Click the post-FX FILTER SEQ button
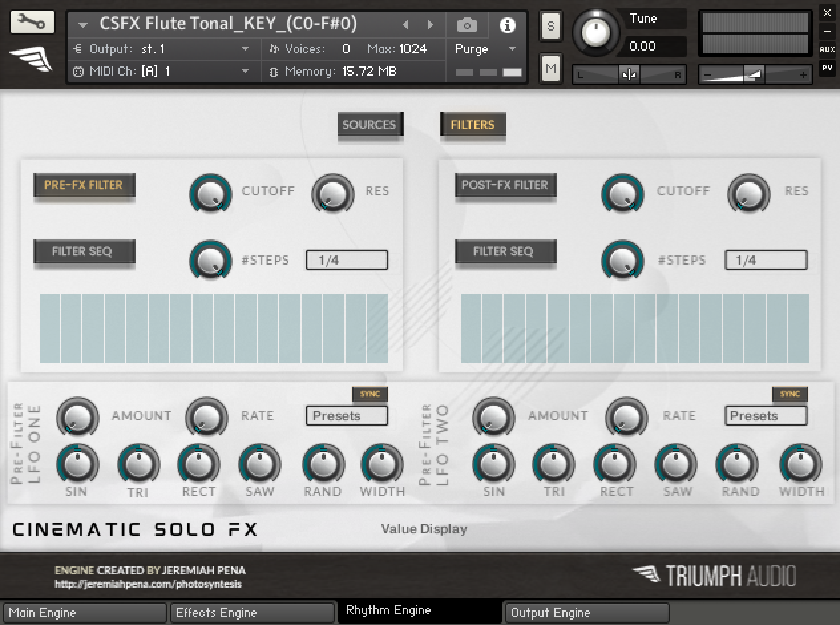This screenshot has width=840, height=625. click(503, 251)
